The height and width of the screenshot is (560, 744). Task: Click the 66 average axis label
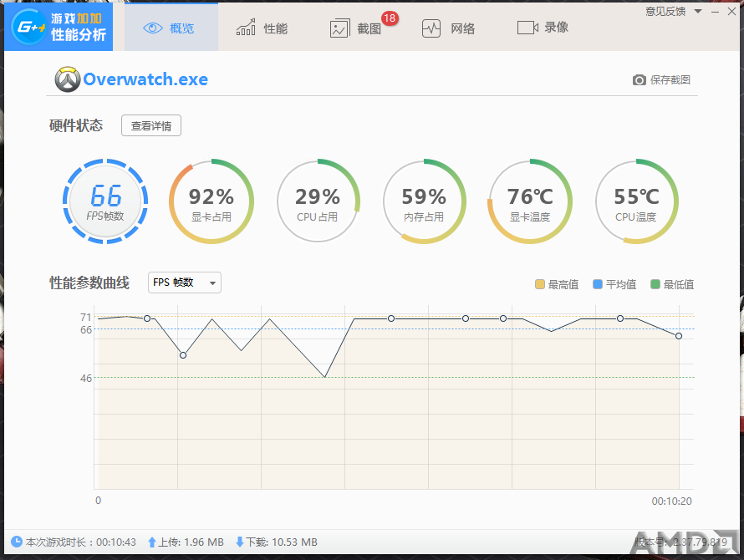tap(86, 329)
